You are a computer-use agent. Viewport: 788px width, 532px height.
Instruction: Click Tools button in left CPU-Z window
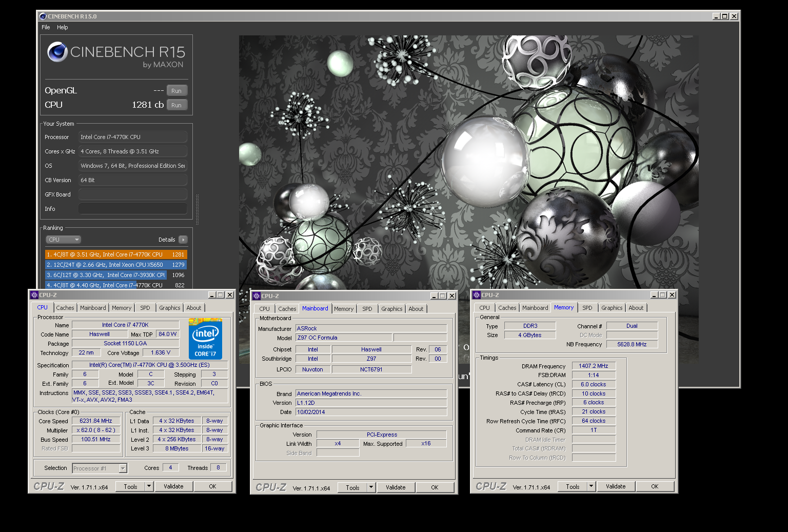(130, 487)
